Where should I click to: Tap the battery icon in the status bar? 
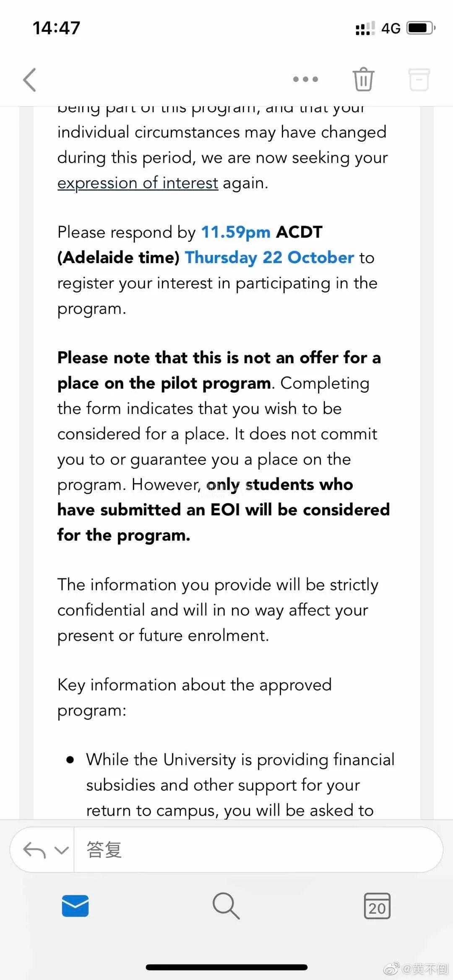click(x=421, y=28)
